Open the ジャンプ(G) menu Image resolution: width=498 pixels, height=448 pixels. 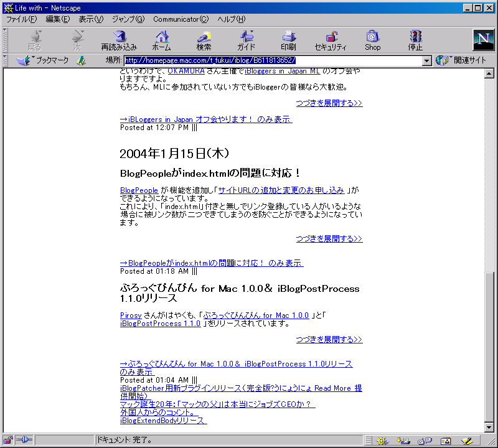[x=128, y=19]
